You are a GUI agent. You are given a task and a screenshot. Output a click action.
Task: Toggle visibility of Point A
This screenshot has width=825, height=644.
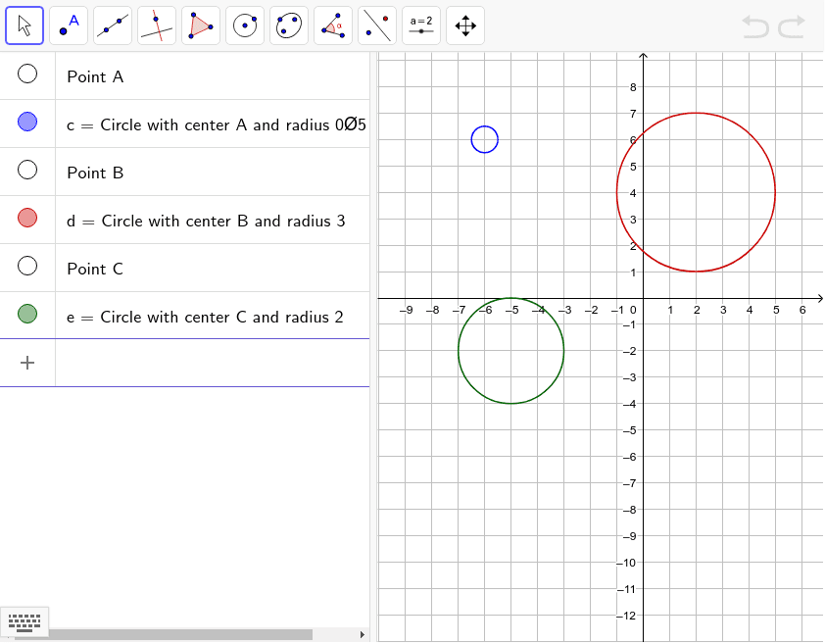[27, 74]
